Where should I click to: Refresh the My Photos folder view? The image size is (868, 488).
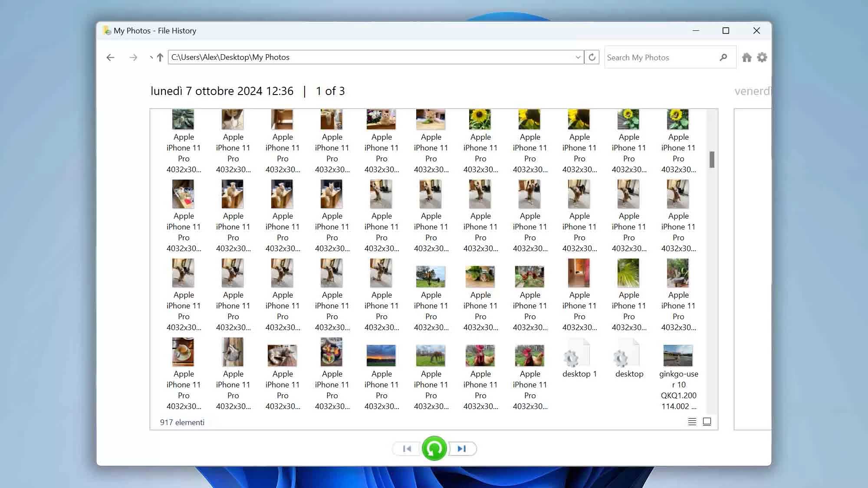pyautogui.click(x=592, y=57)
